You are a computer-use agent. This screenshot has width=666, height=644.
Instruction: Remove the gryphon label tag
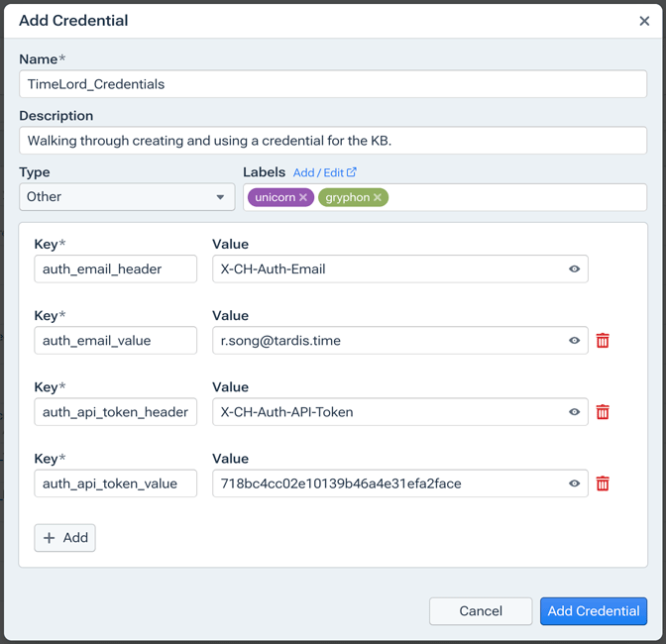(x=378, y=197)
